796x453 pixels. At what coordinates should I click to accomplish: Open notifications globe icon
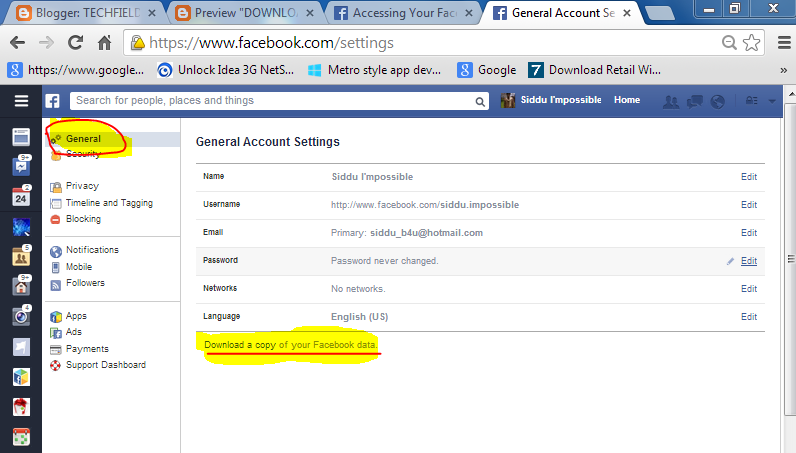point(717,102)
